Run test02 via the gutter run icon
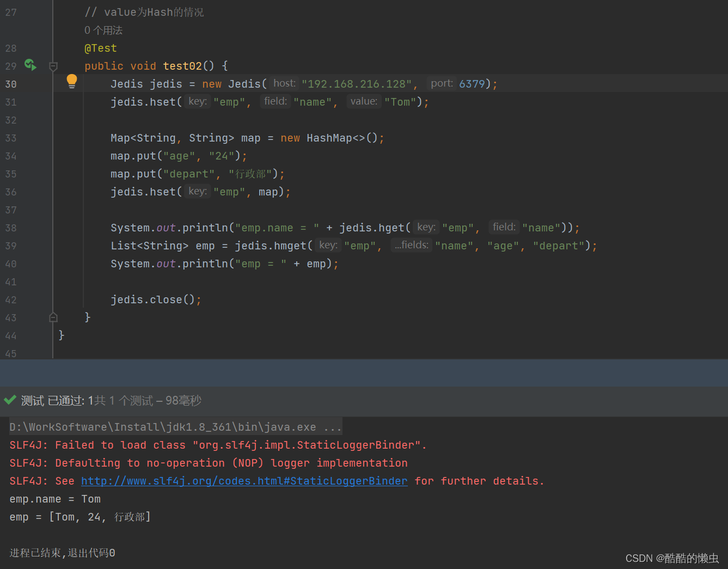728x569 pixels. pyautogui.click(x=30, y=65)
